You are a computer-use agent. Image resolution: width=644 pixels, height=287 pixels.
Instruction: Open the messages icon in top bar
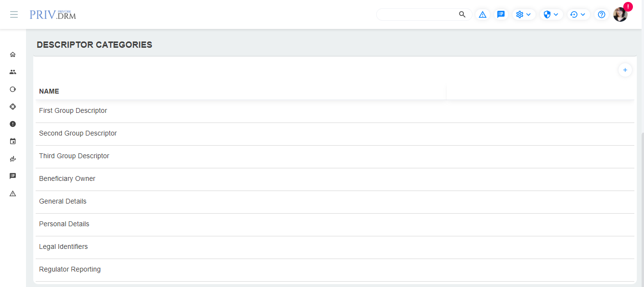click(x=501, y=14)
